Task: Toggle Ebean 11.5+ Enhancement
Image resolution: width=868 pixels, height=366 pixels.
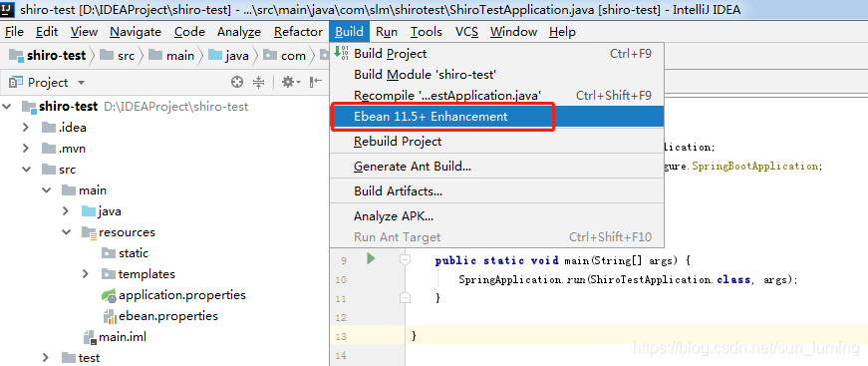Action: [x=496, y=117]
